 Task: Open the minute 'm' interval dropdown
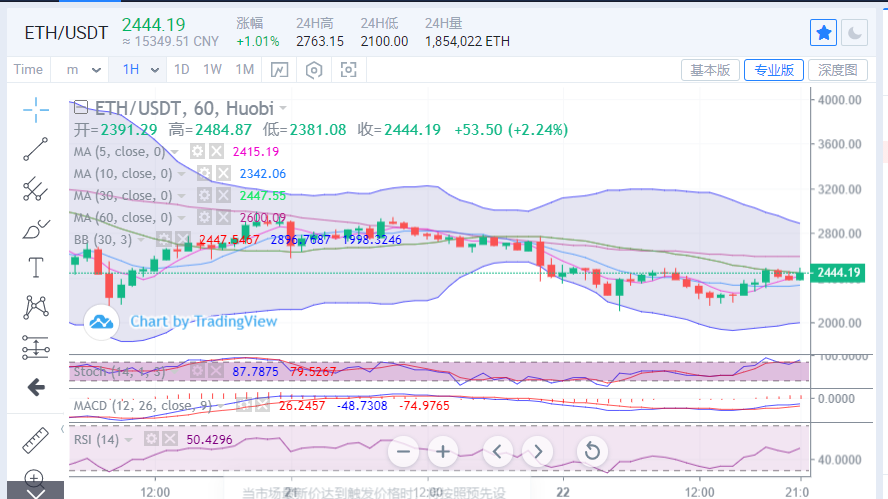(x=84, y=70)
